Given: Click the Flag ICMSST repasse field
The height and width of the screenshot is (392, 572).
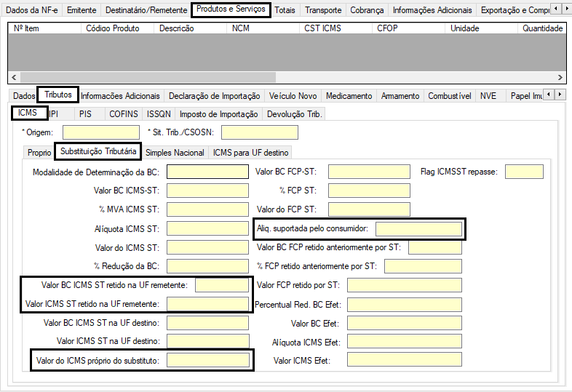Looking at the screenshot, I should 524,172.
